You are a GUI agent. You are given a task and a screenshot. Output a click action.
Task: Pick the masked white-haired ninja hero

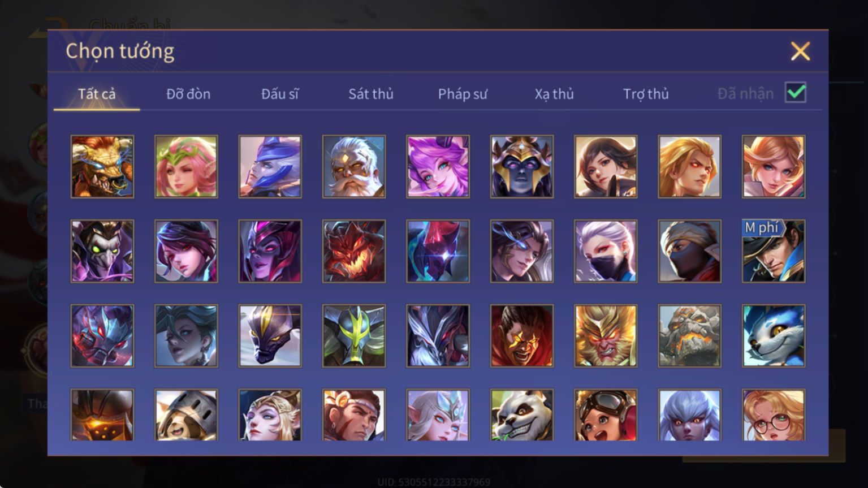click(606, 251)
